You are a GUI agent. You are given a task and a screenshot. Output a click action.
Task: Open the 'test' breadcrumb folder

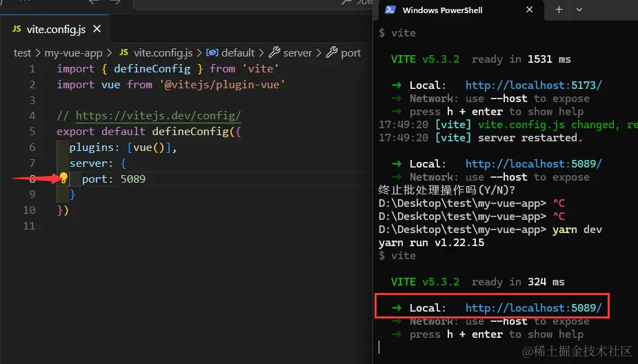(22, 53)
